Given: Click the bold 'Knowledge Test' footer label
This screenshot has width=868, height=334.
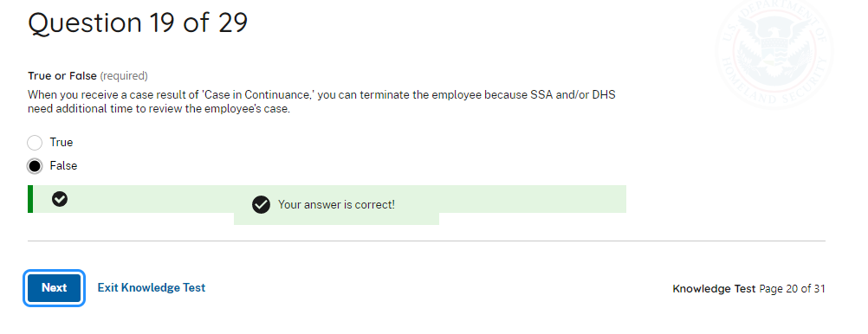Looking at the screenshot, I should 714,289.
